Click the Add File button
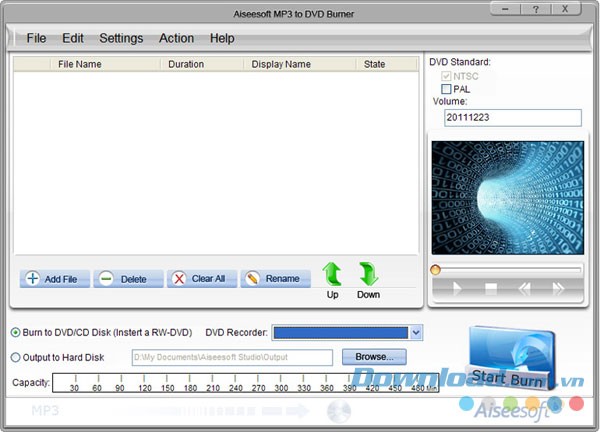Screen dimensions: 600x432 pyautogui.click(x=55, y=279)
